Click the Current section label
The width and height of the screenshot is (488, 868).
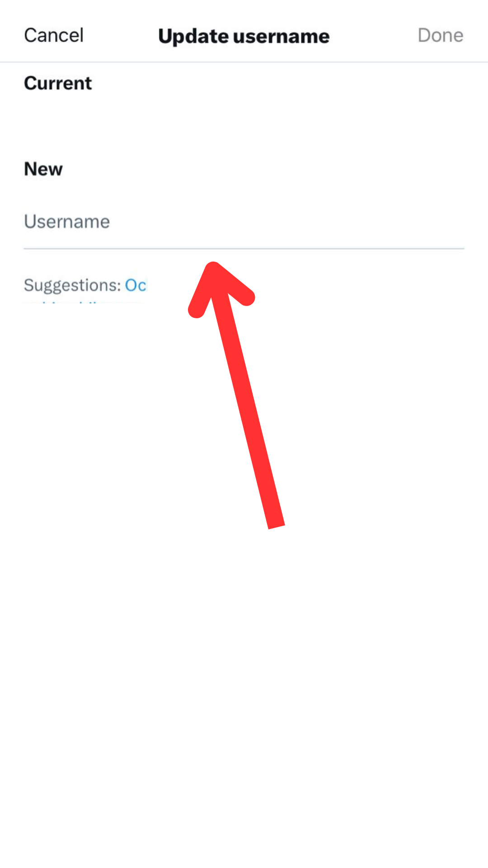point(58,83)
